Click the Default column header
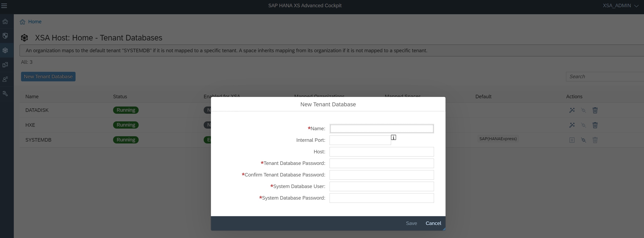644x238 pixels. [x=483, y=96]
